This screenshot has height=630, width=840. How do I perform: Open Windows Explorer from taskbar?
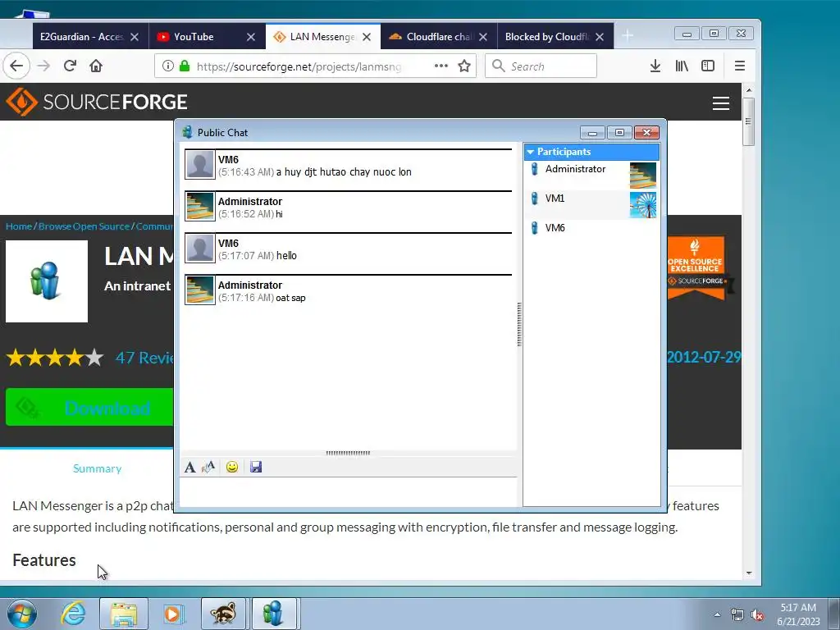pos(124,614)
